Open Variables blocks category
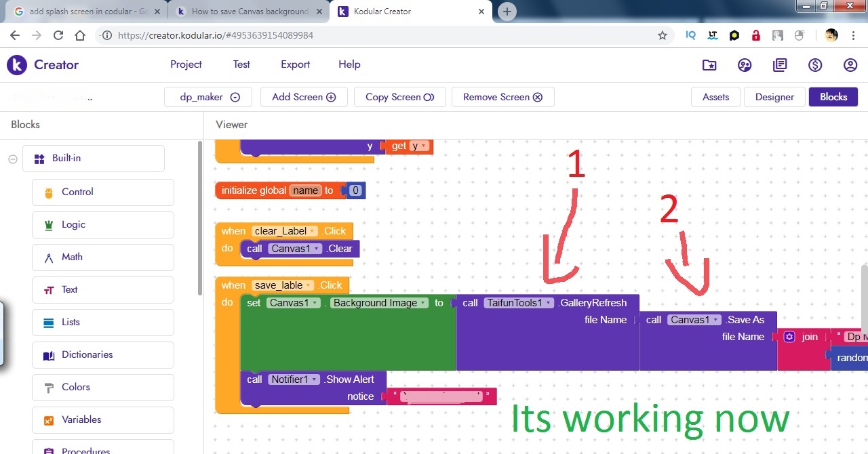 pyautogui.click(x=103, y=419)
